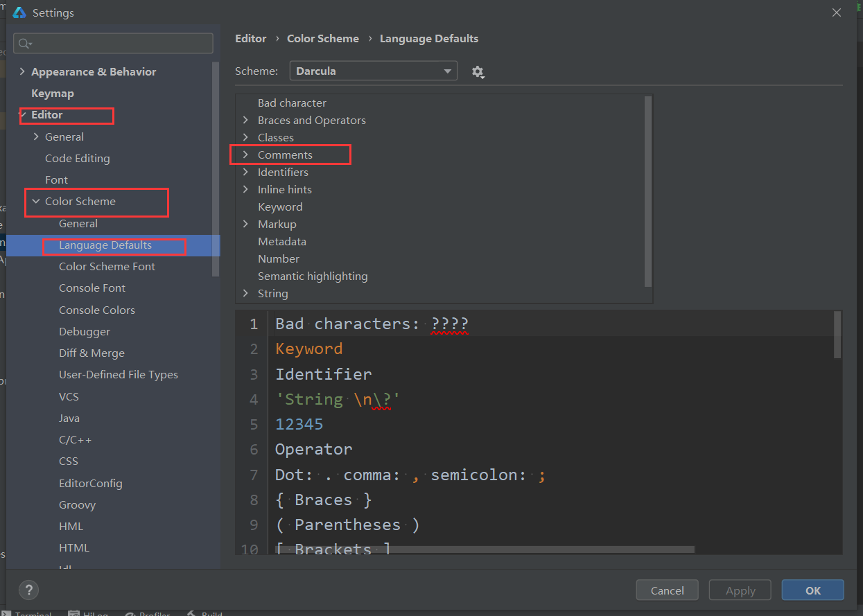Close the Settings dialog

(x=837, y=12)
